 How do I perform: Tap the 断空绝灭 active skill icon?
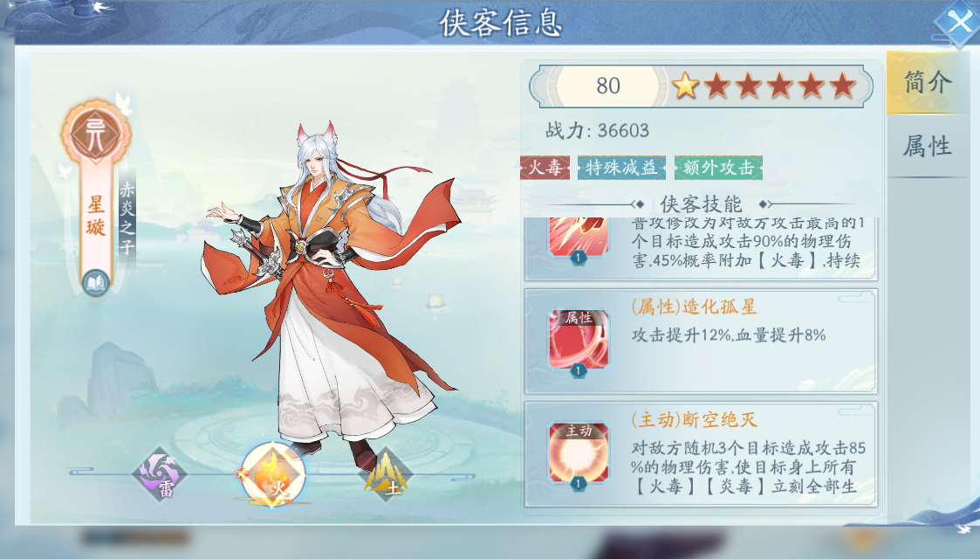578,454
